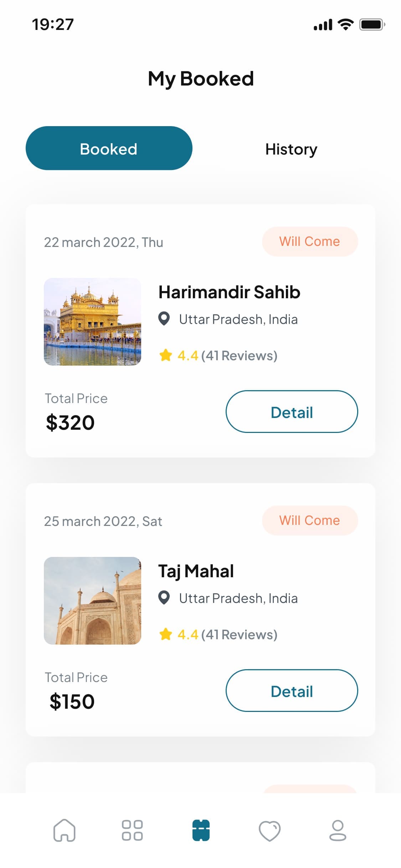Tap the Will Come badge for 25 march
This screenshot has width=401, height=868.
(x=310, y=521)
